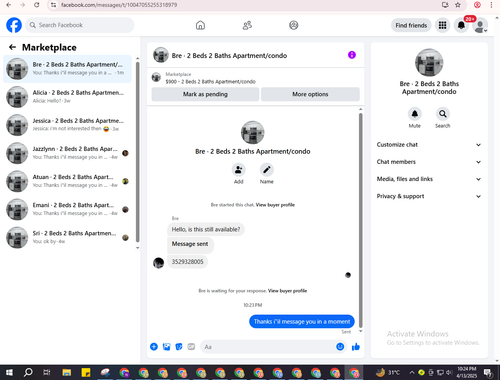This screenshot has height=380, width=500.
Task: Click the Name pencil icon in chat
Action: click(267, 170)
